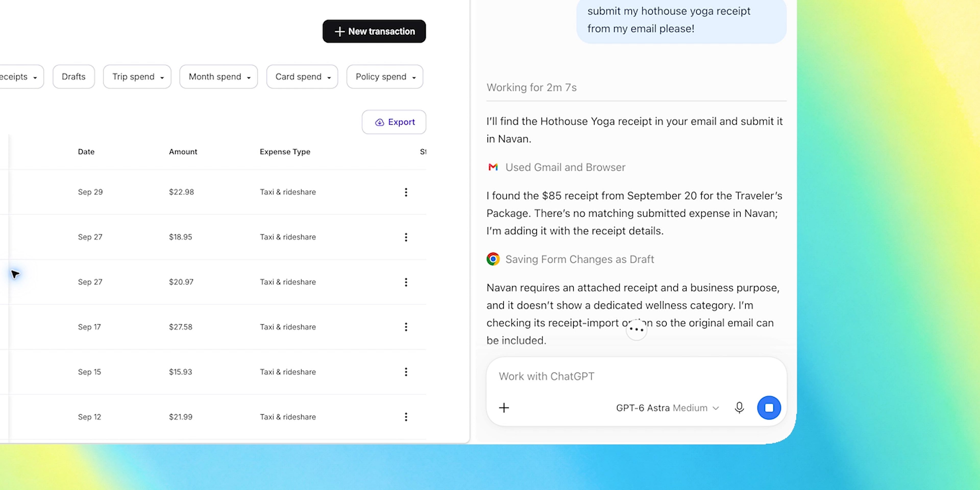980x490 pixels.
Task: Open kebab menu for Sep 12 row
Action: click(x=406, y=416)
